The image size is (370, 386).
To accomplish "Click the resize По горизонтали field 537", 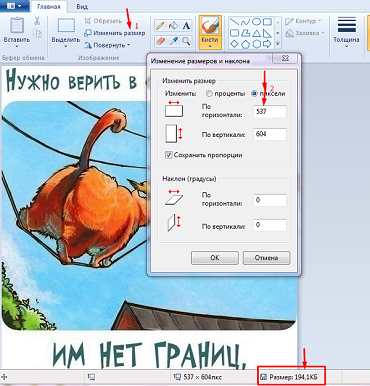I will pos(269,112).
